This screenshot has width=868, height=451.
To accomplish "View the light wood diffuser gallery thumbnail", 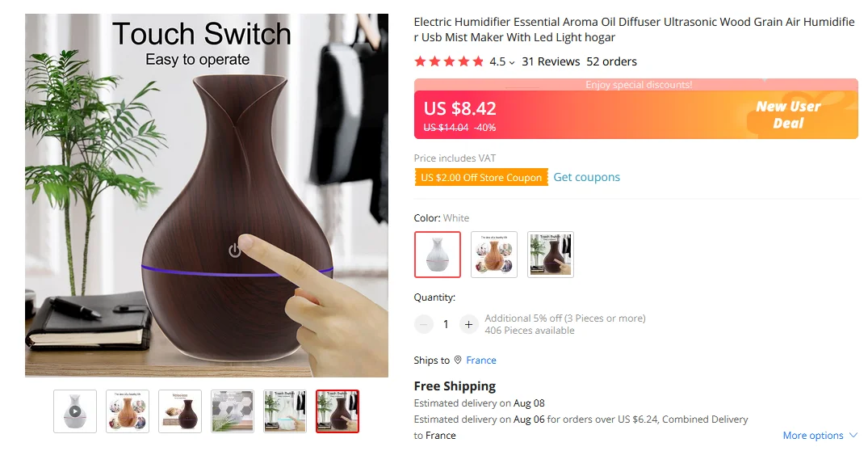I will pos(128,411).
